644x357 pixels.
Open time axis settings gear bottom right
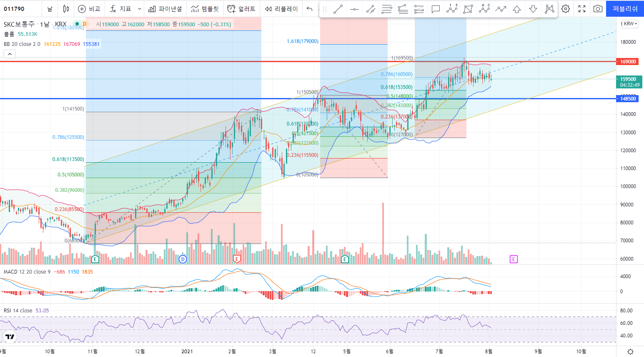coord(630,352)
